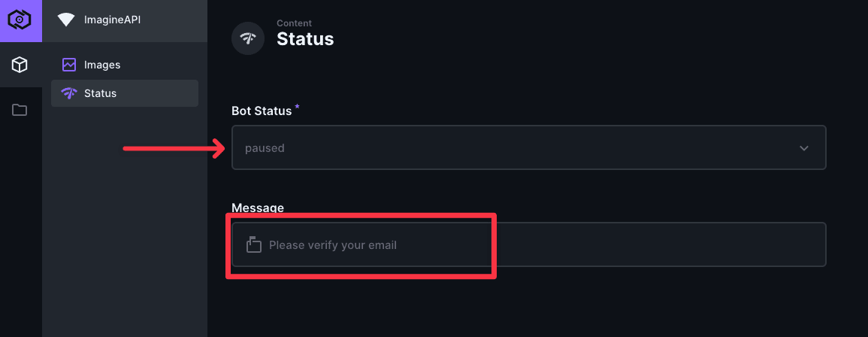Click the clipboard icon in Message field

254,245
